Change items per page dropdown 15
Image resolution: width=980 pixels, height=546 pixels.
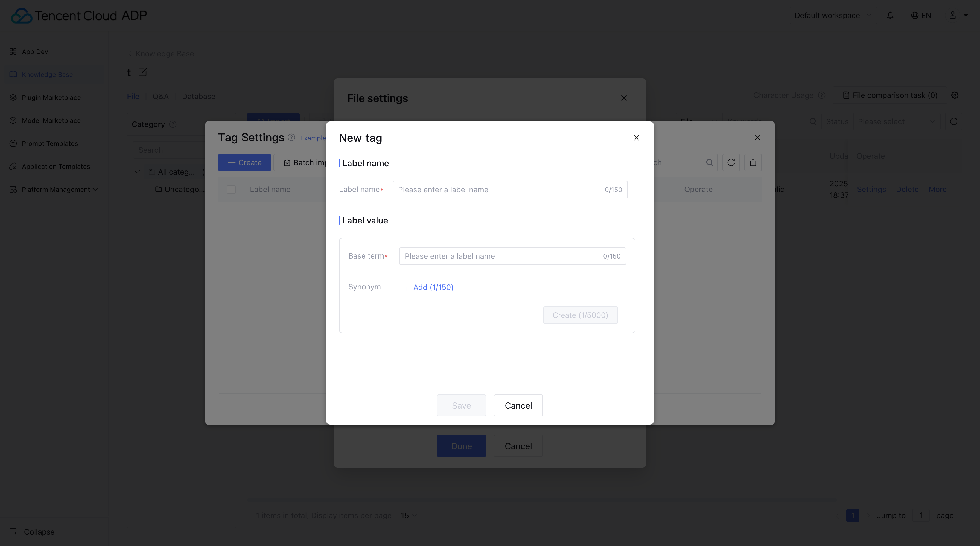(409, 515)
